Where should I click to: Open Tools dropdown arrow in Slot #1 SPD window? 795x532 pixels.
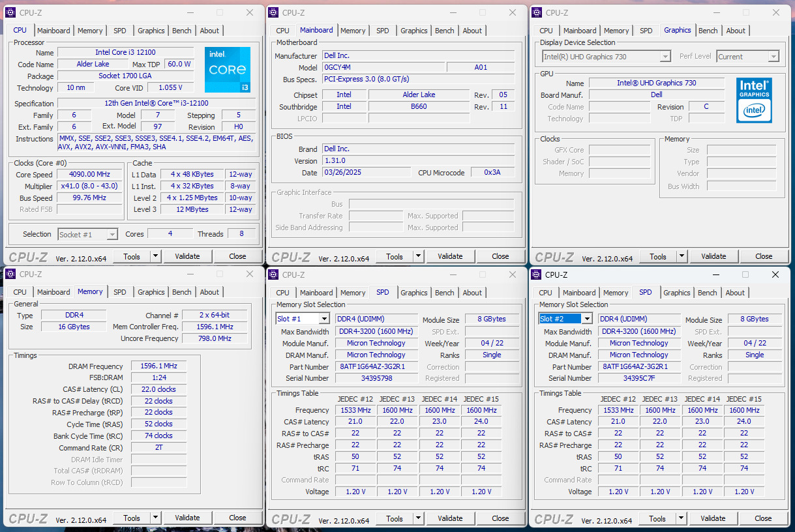(418, 518)
